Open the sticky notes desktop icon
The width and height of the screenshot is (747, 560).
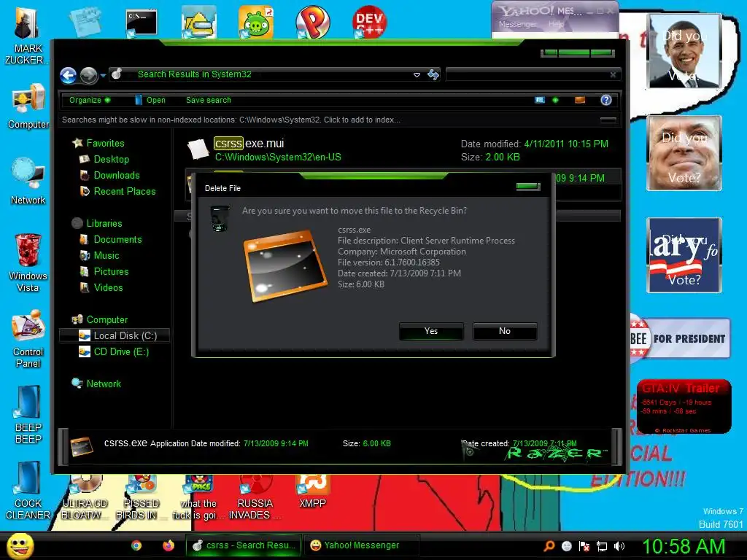click(x=85, y=21)
